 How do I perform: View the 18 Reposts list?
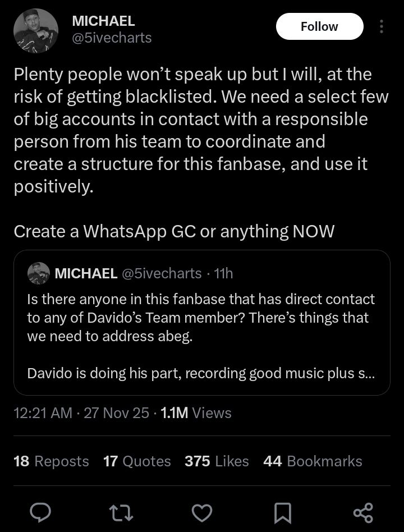[x=51, y=461]
